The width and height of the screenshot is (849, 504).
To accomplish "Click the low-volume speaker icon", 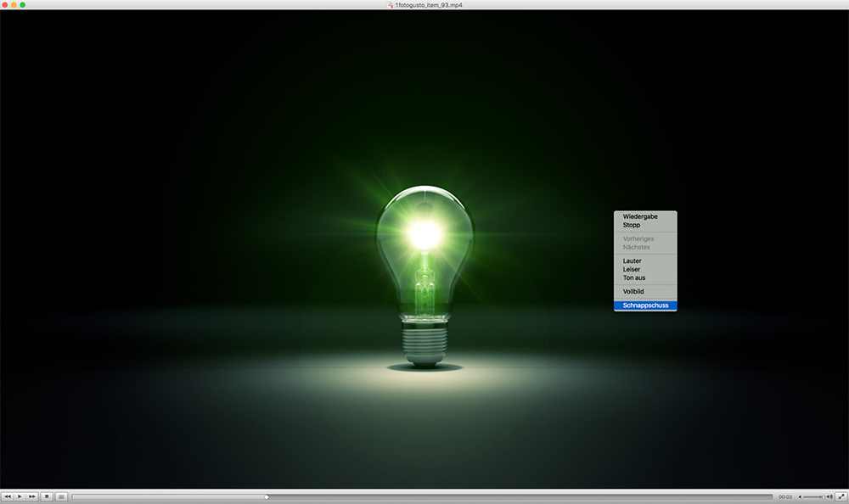I will click(799, 496).
